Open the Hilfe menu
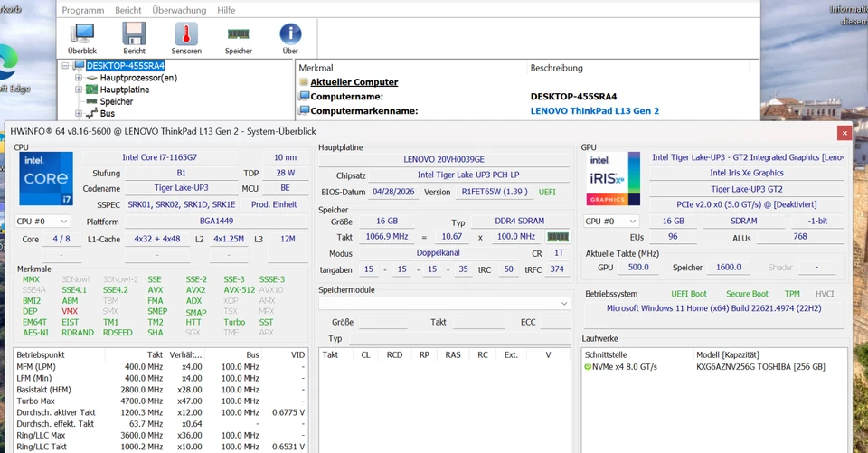The height and width of the screenshot is (453, 868). [226, 10]
